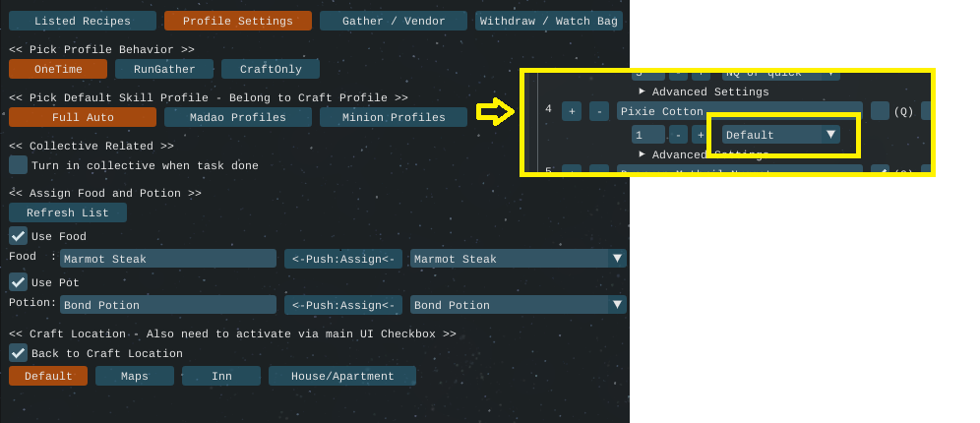Viewport: 980px width, 423px height.
Task: Click the Refresh List button
Action: click(68, 212)
